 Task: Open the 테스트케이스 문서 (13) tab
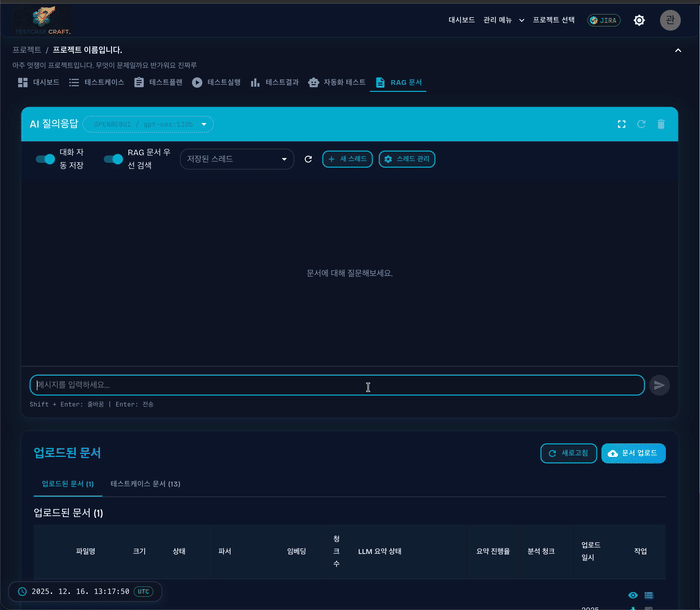[x=145, y=484]
